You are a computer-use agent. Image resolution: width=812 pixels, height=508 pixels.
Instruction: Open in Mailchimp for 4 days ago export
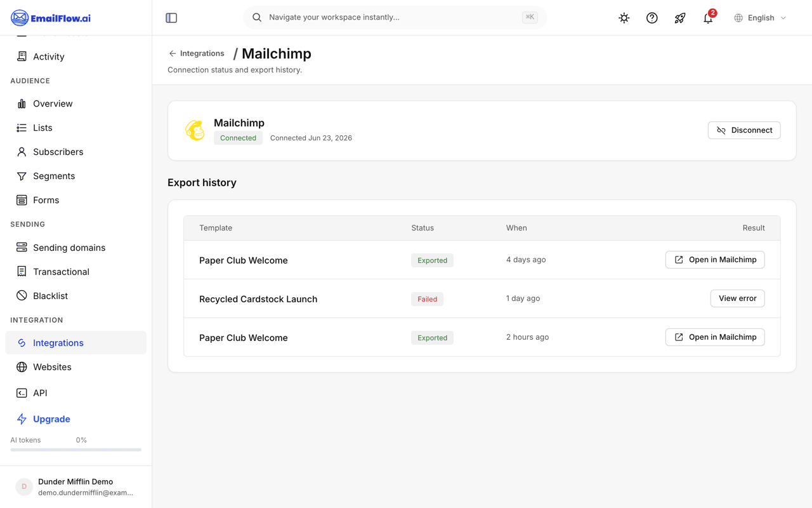(715, 260)
